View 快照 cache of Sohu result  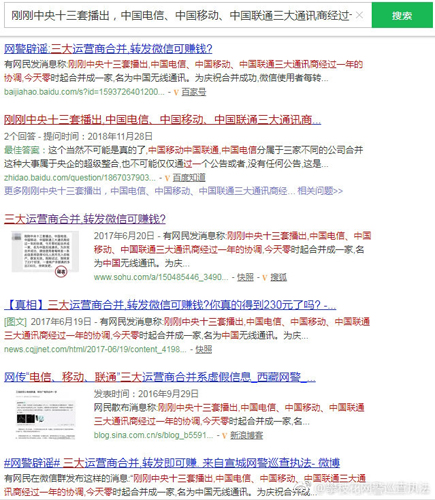click(245, 277)
